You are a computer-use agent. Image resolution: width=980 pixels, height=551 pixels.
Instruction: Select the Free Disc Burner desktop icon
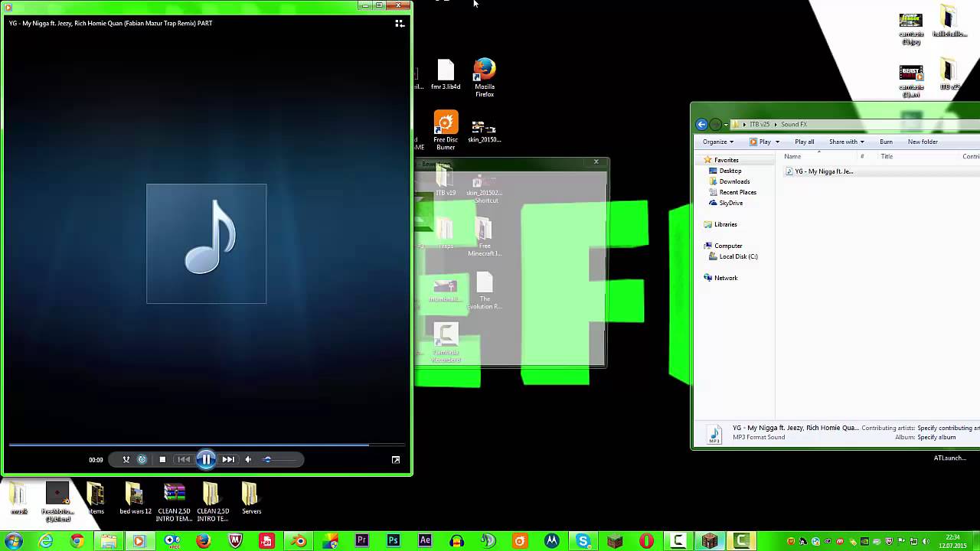pyautogui.click(x=446, y=130)
